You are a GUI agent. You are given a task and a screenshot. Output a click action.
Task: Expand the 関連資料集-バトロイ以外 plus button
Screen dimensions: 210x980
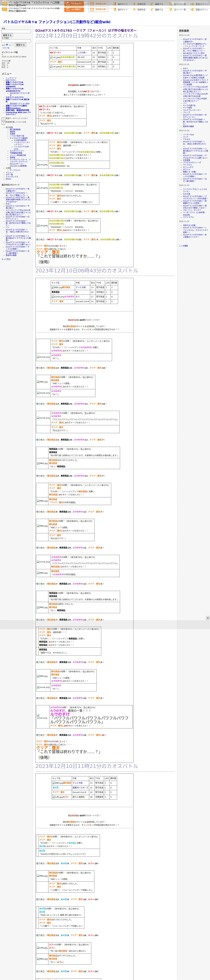(3, 123)
